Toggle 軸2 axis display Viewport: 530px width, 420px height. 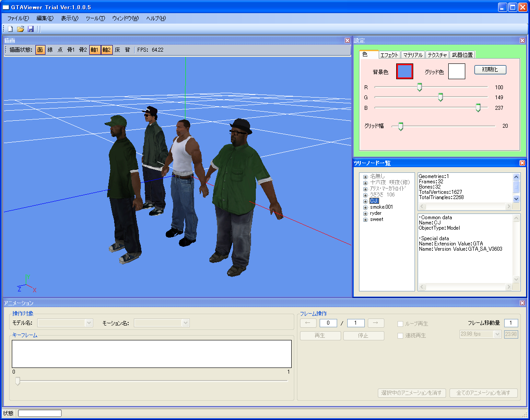click(x=107, y=50)
